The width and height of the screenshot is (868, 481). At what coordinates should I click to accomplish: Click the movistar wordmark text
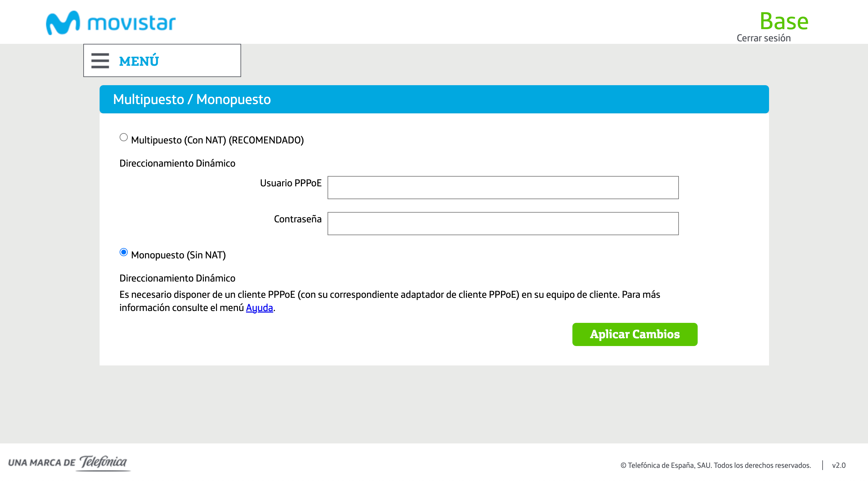pyautogui.click(x=132, y=23)
